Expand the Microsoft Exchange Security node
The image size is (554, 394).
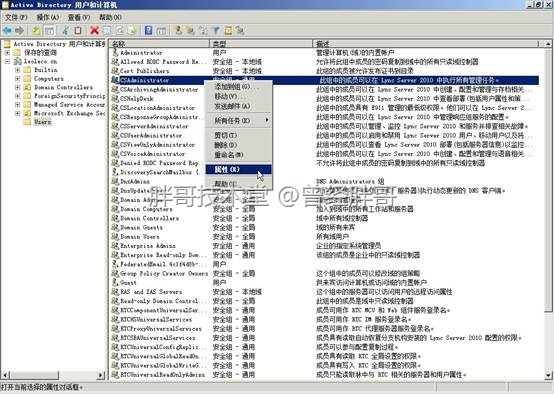(17, 113)
